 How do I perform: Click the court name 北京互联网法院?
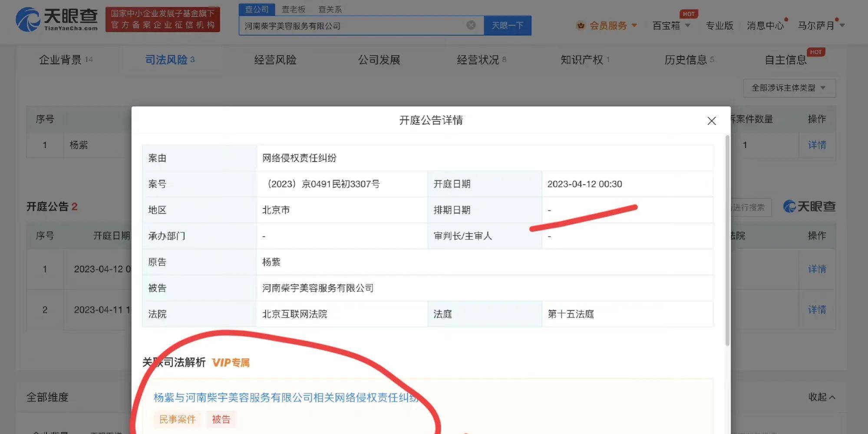294,314
